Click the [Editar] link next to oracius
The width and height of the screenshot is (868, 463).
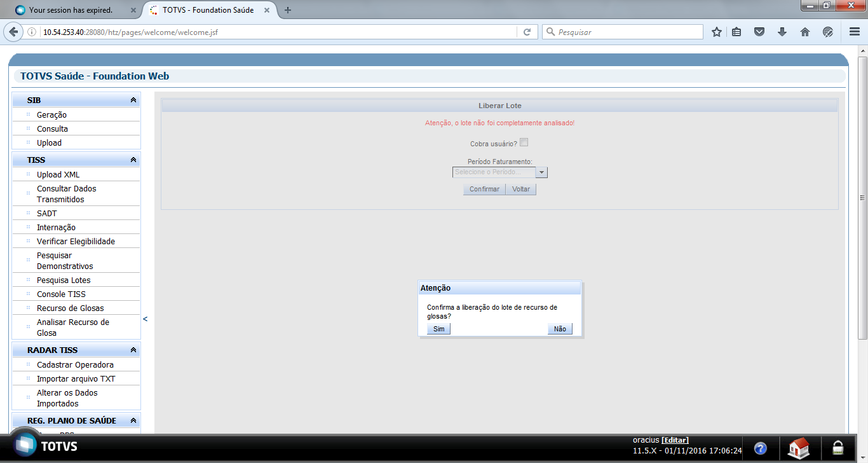(675, 440)
